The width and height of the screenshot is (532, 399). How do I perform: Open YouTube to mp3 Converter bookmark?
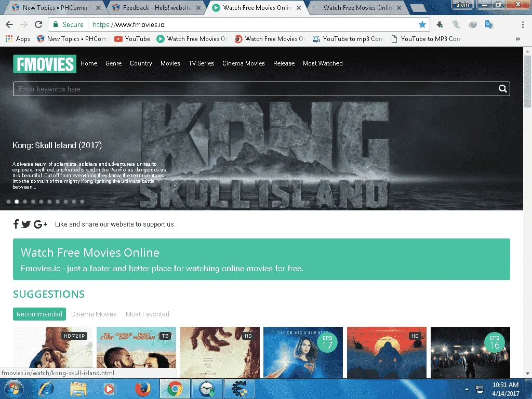pyautogui.click(x=348, y=39)
